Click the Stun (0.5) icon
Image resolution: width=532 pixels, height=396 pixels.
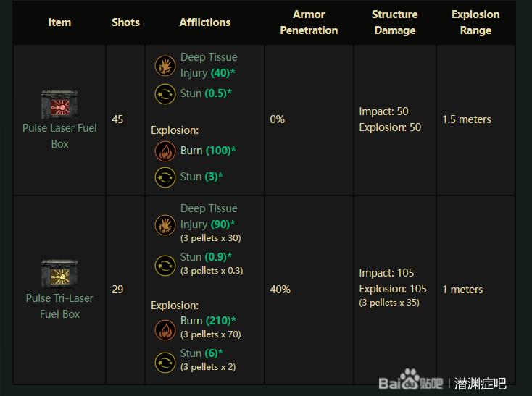165,94
